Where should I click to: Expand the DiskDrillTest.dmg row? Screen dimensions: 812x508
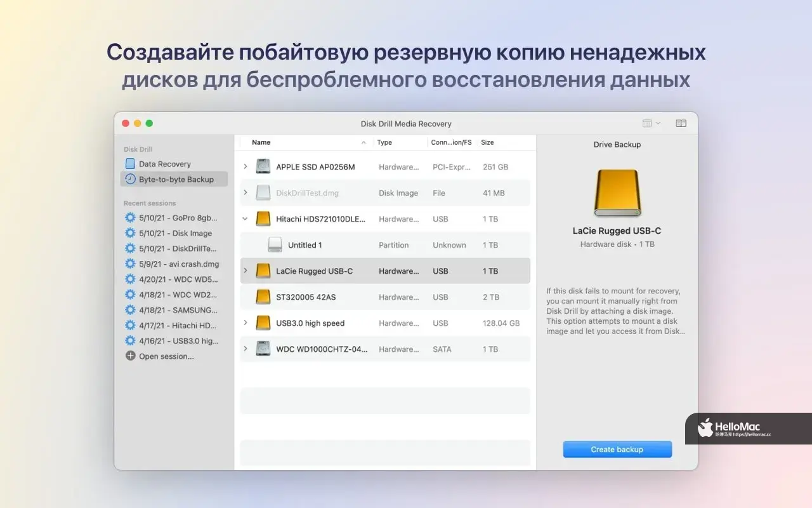[x=246, y=193]
